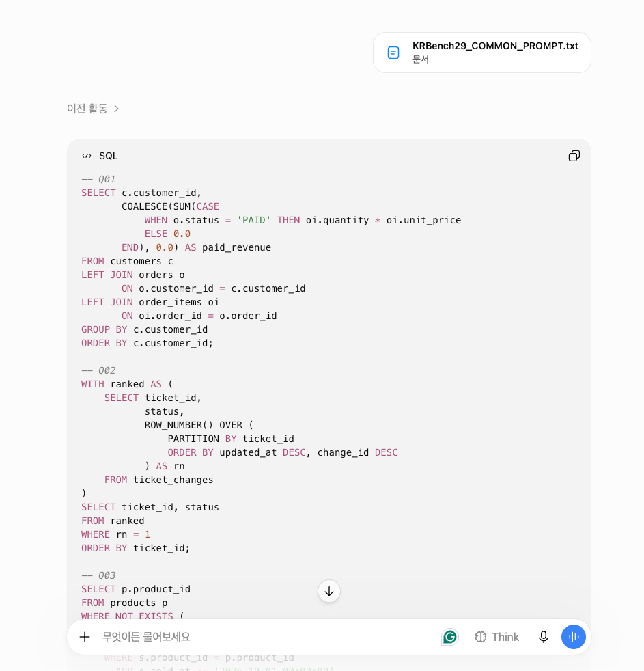Copy the SQL code block
The image size is (644, 671).
point(574,156)
